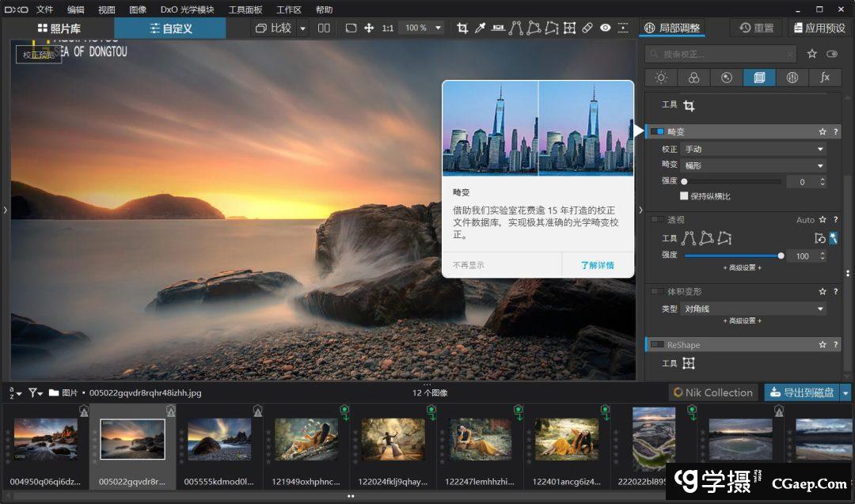
Task: Select the crop tool in the top toolbar
Action: pyautogui.click(x=462, y=28)
